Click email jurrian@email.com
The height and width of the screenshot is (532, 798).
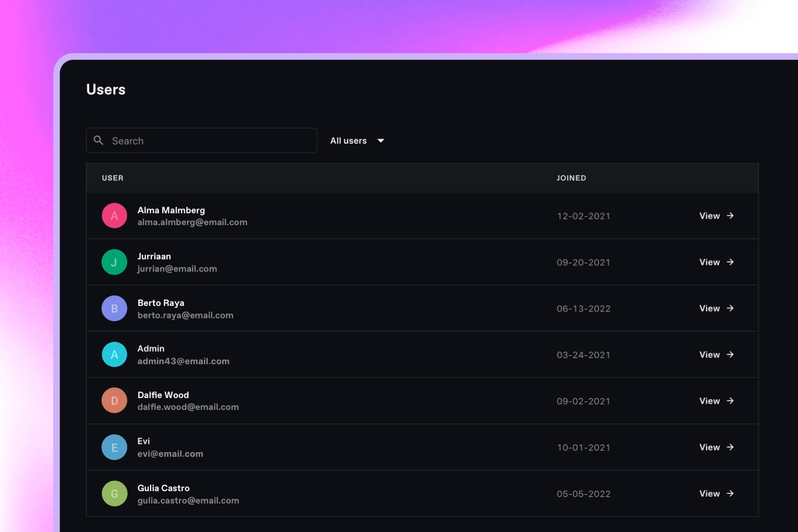(x=177, y=269)
